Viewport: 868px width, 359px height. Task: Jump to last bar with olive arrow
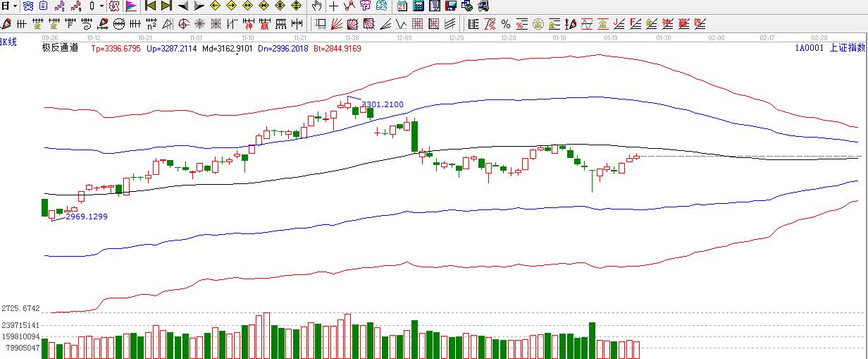click(166, 6)
